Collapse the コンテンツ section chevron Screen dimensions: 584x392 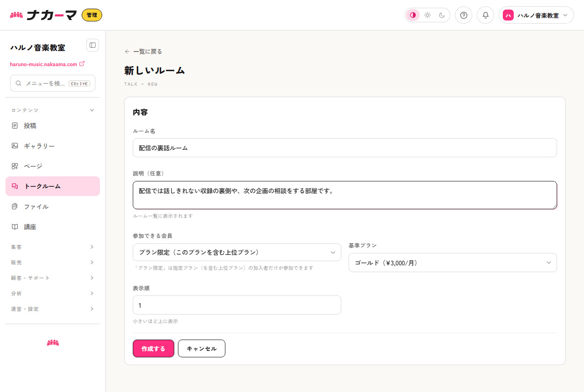pyautogui.click(x=92, y=110)
